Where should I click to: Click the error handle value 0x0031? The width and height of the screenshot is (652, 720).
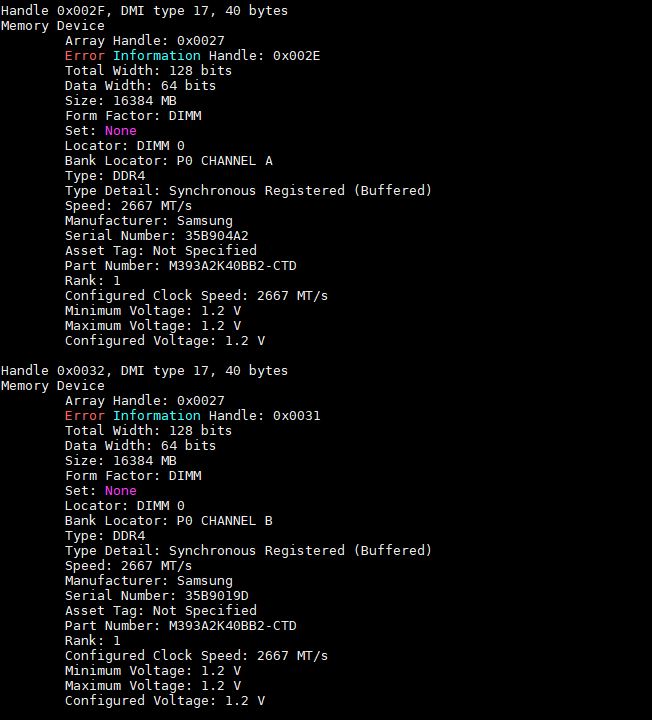tap(297, 416)
